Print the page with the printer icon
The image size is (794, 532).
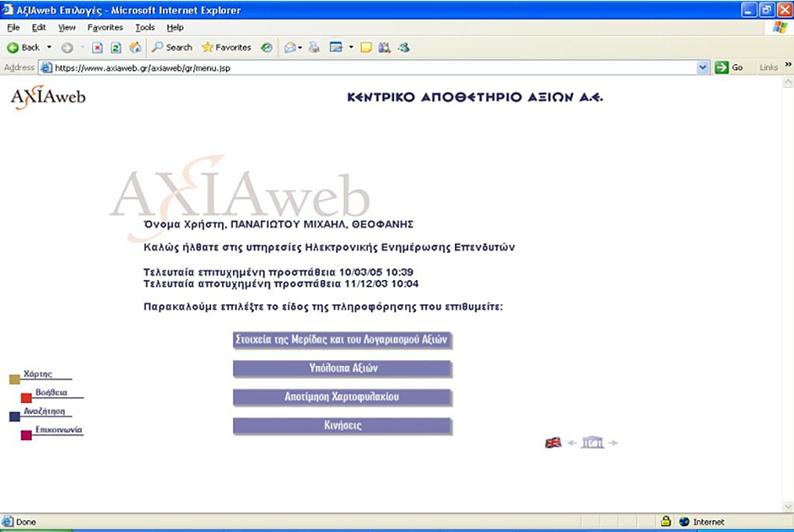coord(315,47)
